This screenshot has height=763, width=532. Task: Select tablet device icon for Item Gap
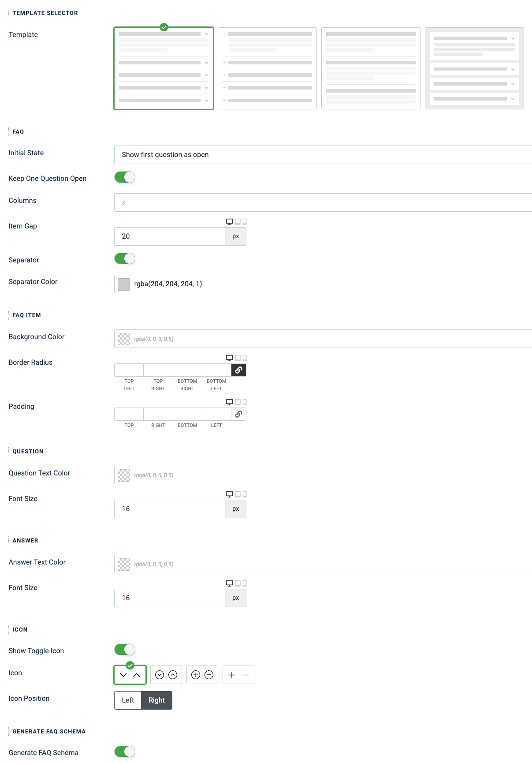(238, 222)
